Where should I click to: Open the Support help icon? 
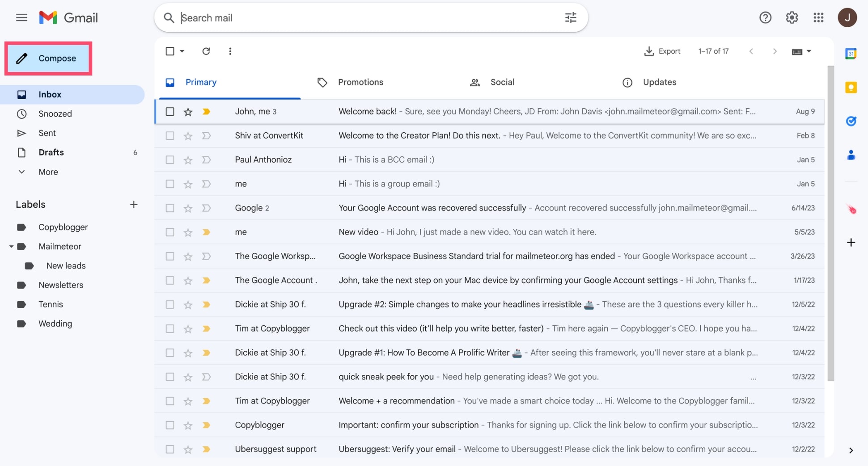click(765, 18)
